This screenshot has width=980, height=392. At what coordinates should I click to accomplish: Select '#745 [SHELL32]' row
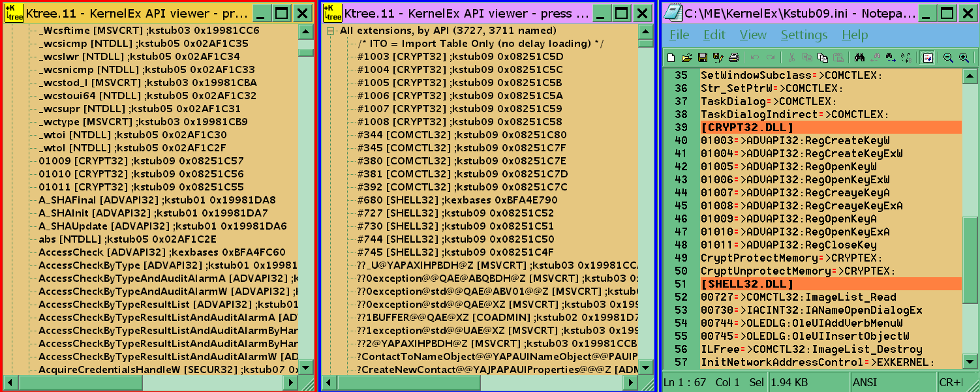[x=455, y=252]
